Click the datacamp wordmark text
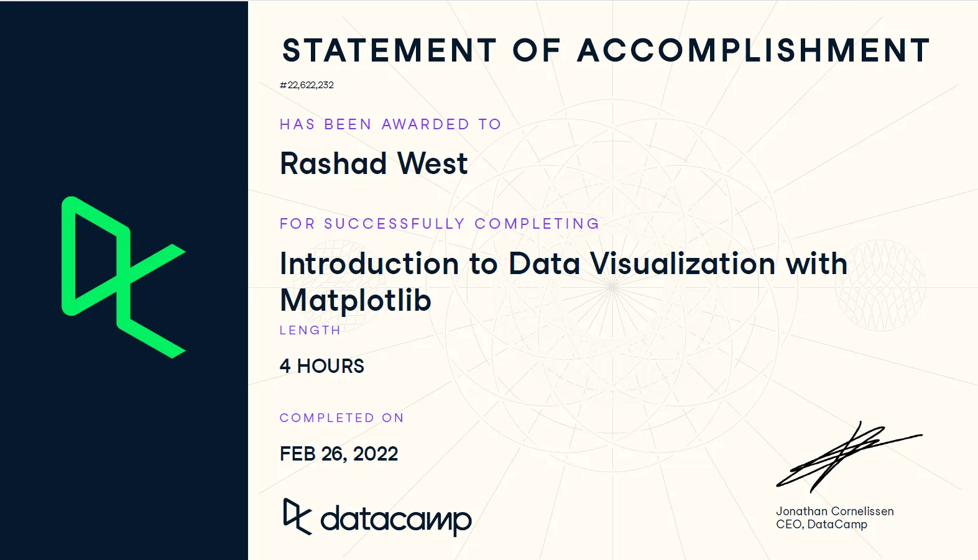The width and height of the screenshot is (978, 560). 396,520
